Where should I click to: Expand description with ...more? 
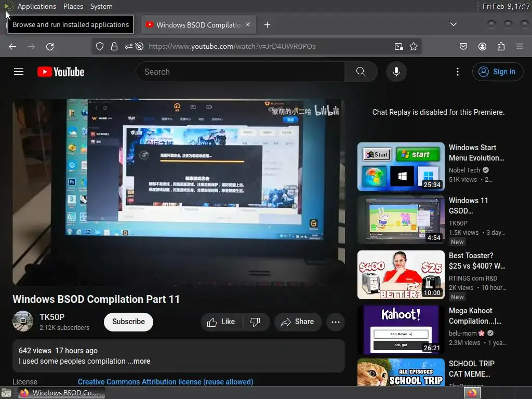[139, 361]
